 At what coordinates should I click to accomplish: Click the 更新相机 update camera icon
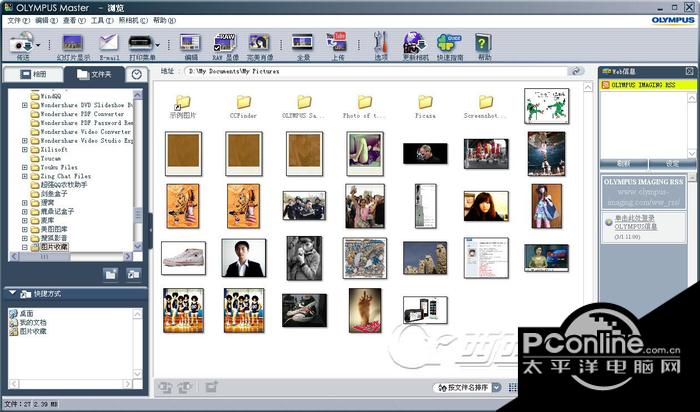tap(415, 43)
